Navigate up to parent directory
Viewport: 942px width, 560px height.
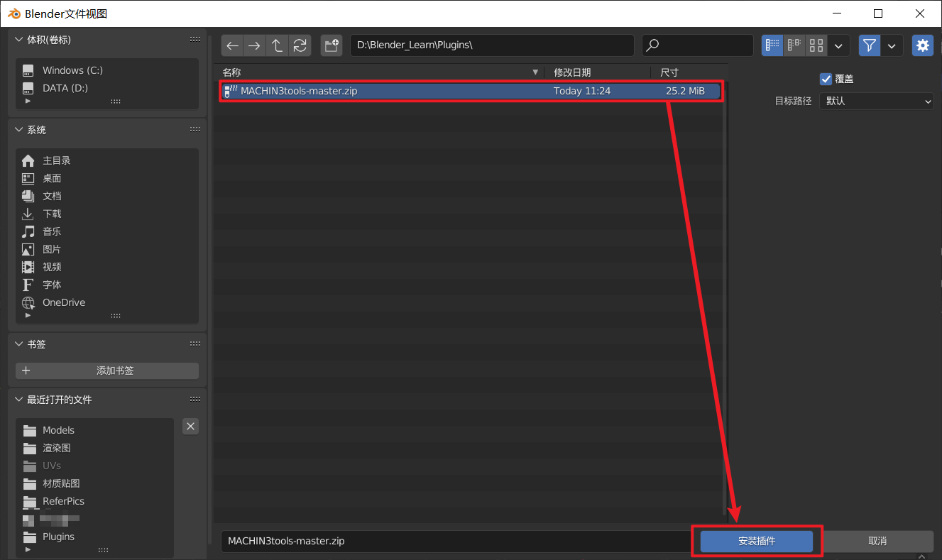coord(277,45)
